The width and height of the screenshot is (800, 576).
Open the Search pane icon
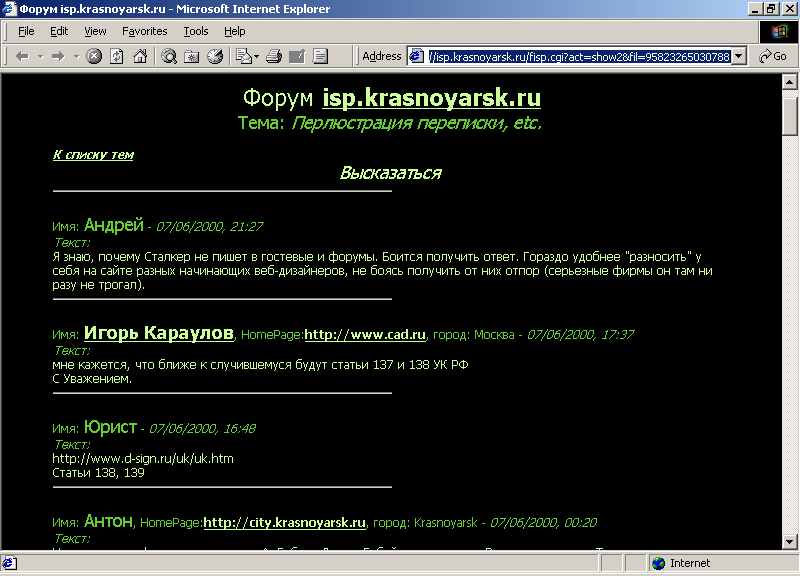pyautogui.click(x=169, y=57)
